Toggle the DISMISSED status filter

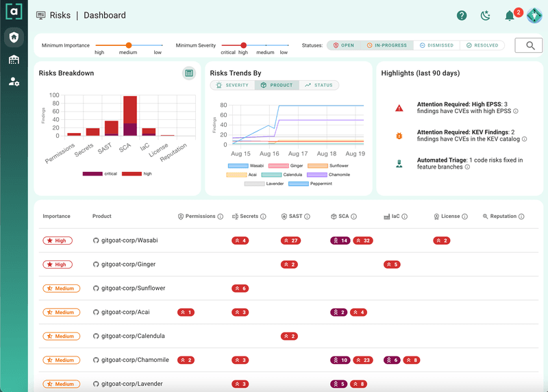point(436,45)
